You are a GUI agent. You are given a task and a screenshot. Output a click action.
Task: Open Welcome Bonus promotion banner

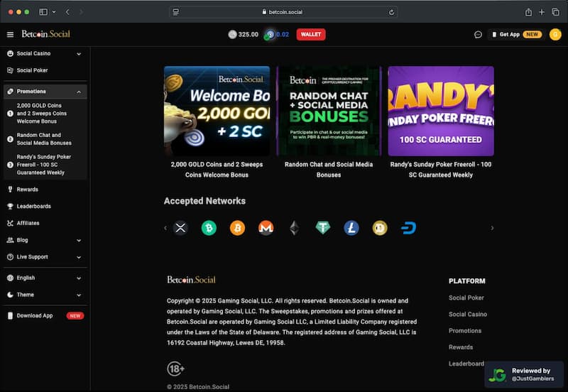click(217, 111)
